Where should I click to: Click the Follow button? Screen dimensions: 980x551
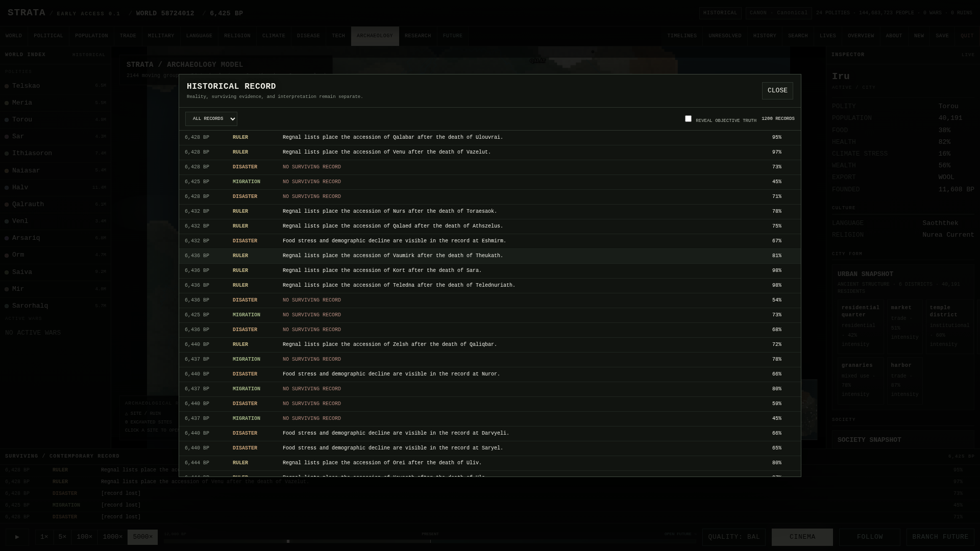pos(870,537)
